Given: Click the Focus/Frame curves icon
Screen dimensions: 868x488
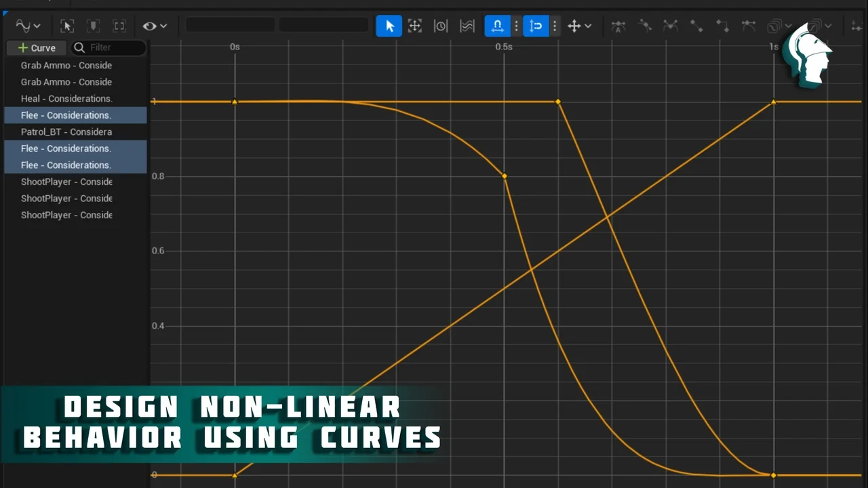Looking at the screenshot, I should click(119, 26).
